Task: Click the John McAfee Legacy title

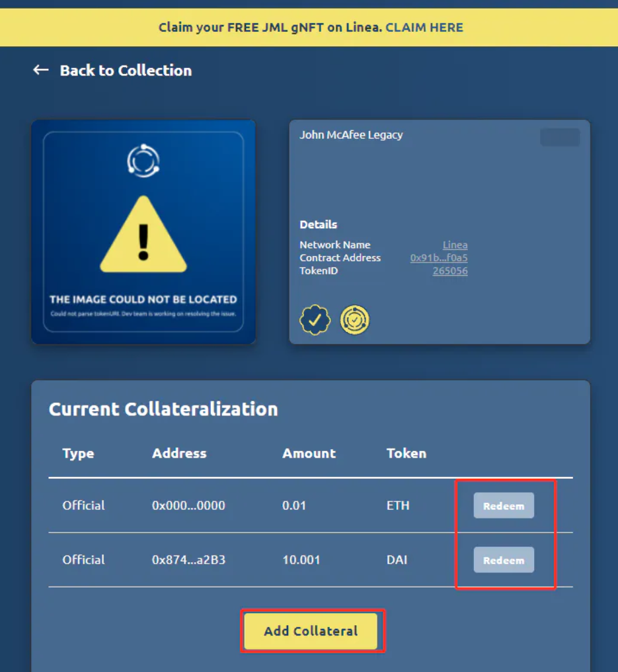Action: point(351,135)
